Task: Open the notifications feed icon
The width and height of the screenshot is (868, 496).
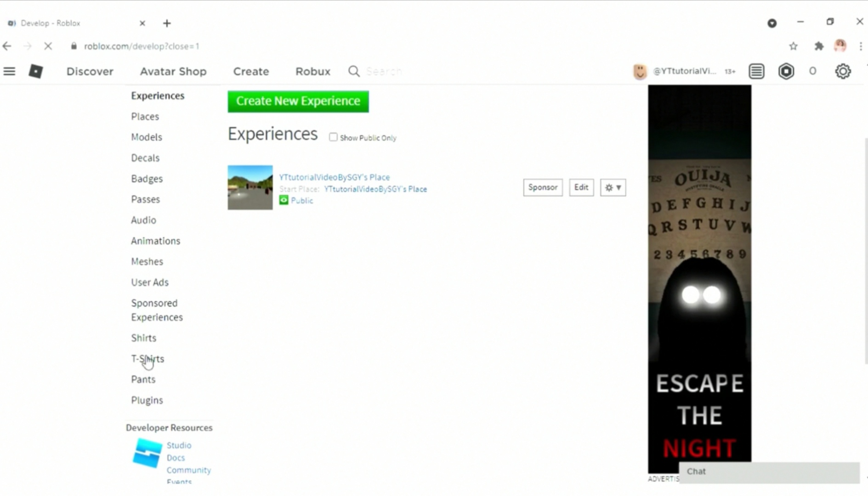Action: tap(756, 71)
